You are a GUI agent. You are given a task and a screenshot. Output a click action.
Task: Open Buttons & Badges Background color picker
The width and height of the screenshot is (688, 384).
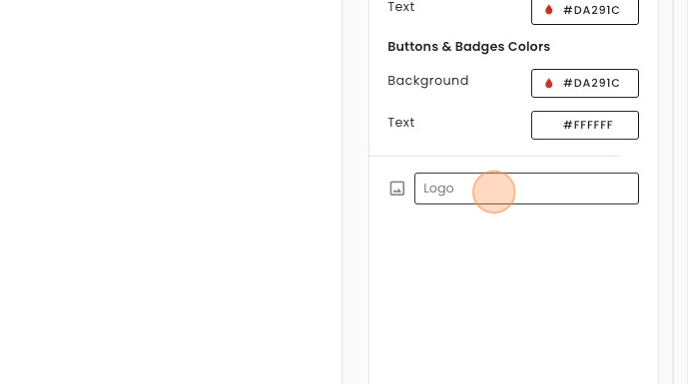585,83
